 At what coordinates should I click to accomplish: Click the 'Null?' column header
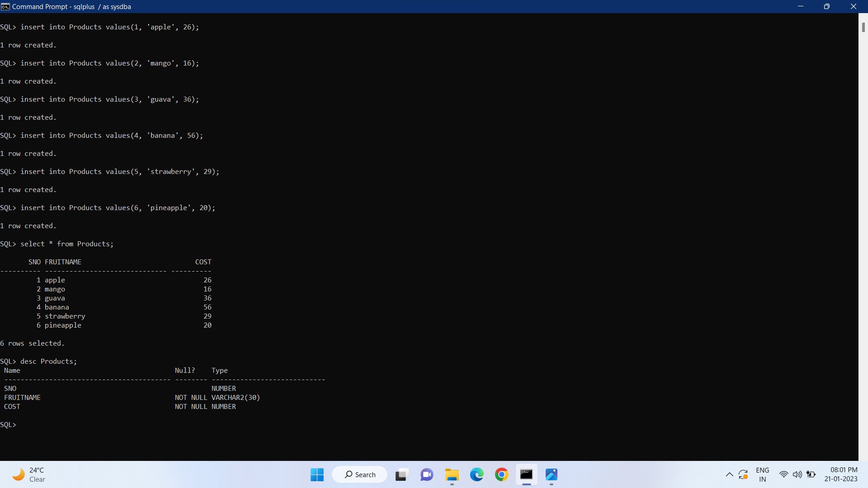[x=185, y=371]
